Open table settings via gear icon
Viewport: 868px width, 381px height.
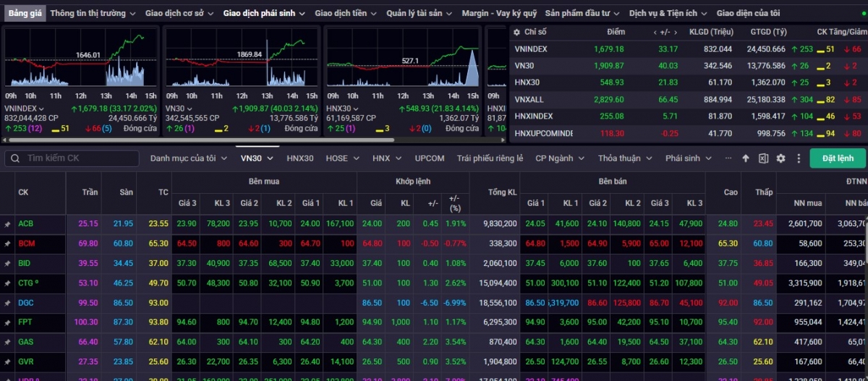pos(780,158)
